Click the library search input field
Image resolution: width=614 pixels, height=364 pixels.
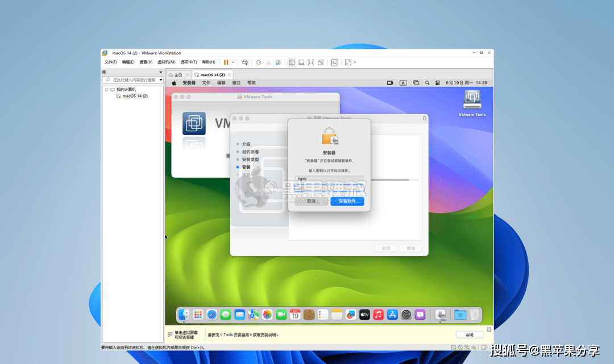pos(131,80)
